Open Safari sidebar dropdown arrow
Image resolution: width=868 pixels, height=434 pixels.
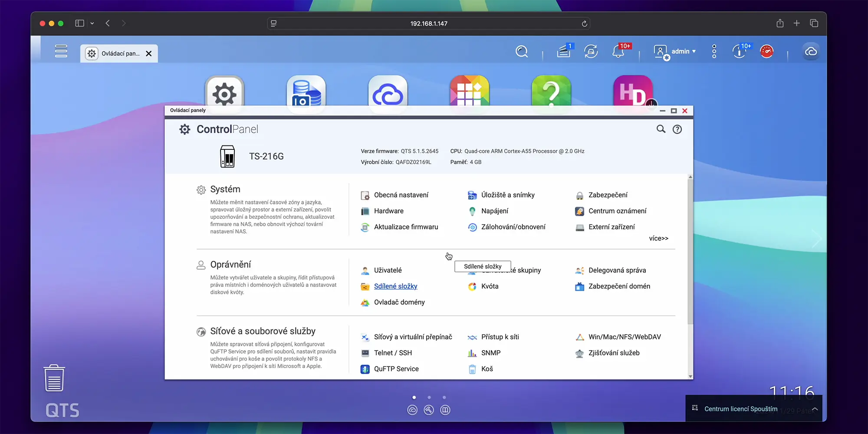pyautogui.click(x=92, y=23)
